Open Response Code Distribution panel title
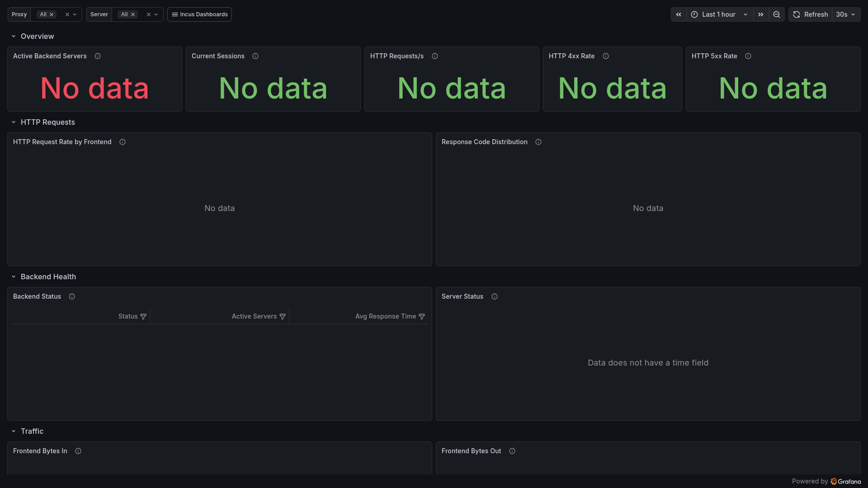 (484, 142)
